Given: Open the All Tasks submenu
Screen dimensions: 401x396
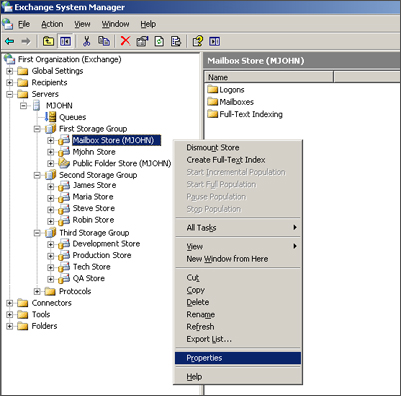Looking at the screenshot, I should [x=238, y=228].
